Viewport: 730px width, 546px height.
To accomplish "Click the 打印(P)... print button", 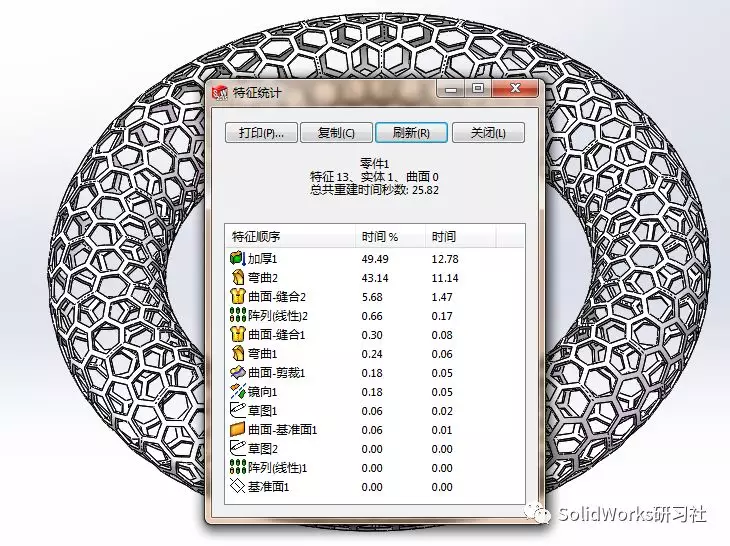I will click(261, 133).
